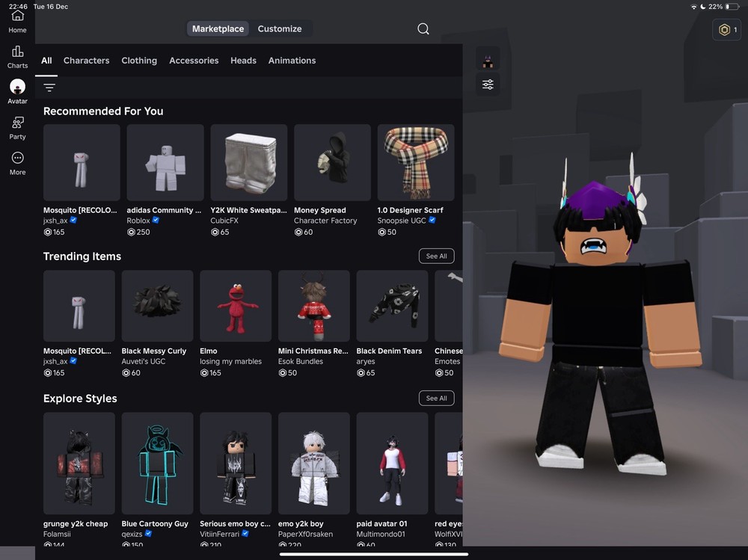Open the Animations category tab
748x560 pixels.
(292, 61)
